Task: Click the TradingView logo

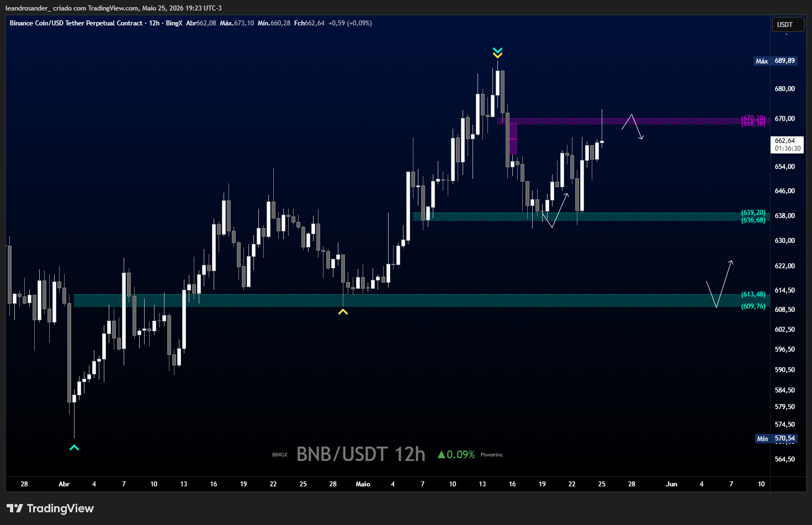Action: 50,508
